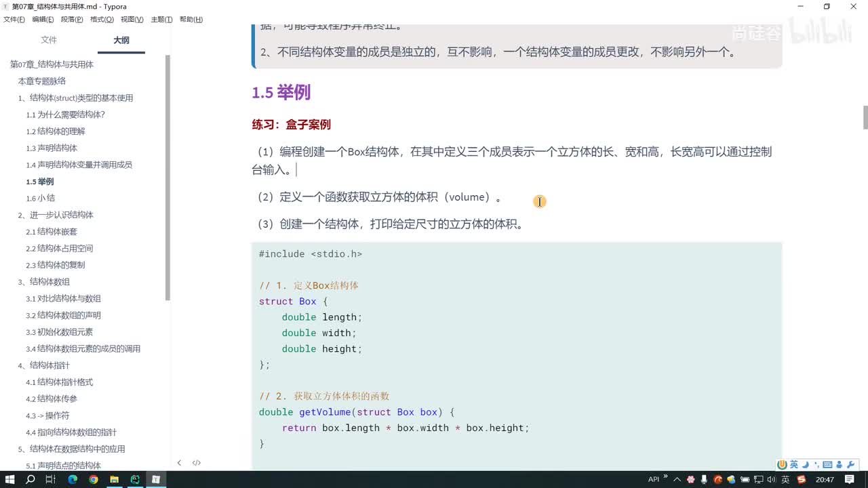868x488 pixels.
Task: Jump to outline section 5、结构体在数据结构中的应用
Action: pyautogui.click(x=71, y=449)
